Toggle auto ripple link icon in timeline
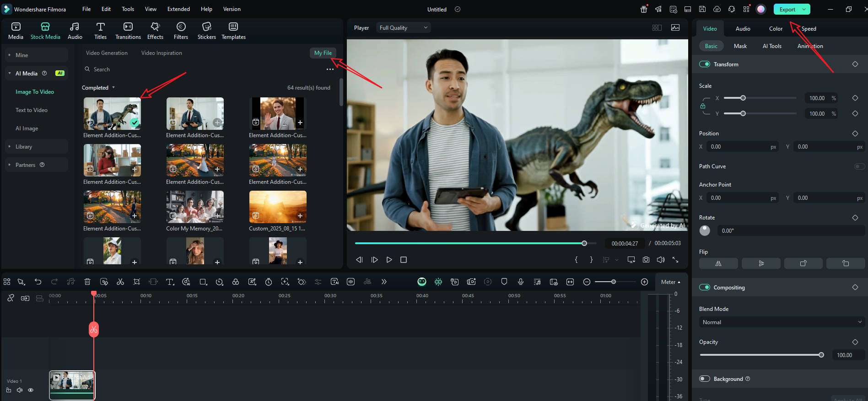The width and height of the screenshot is (868, 401). (25, 298)
